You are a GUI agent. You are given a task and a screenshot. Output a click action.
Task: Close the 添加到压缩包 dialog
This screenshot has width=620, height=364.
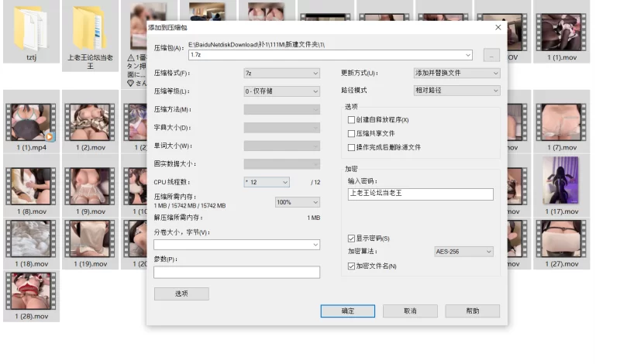[x=498, y=27]
